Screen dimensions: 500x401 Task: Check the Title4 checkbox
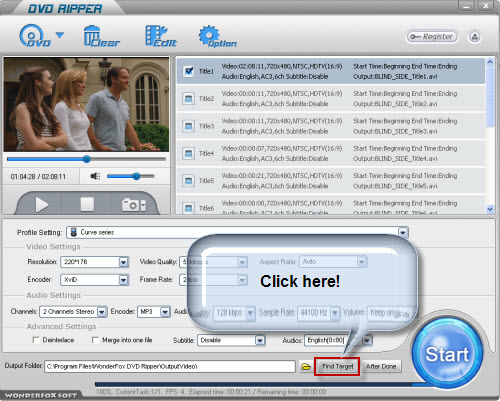pos(189,153)
